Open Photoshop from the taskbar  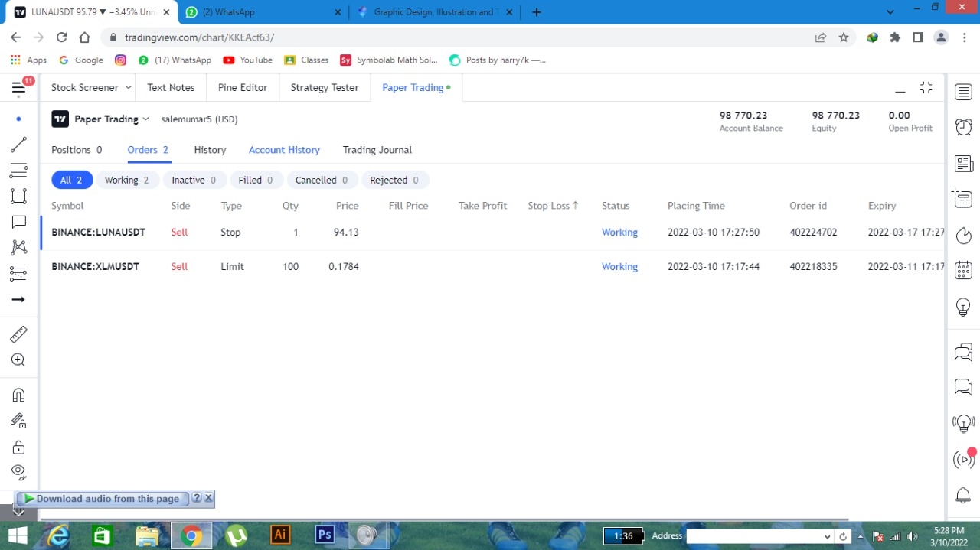(325, 535)
